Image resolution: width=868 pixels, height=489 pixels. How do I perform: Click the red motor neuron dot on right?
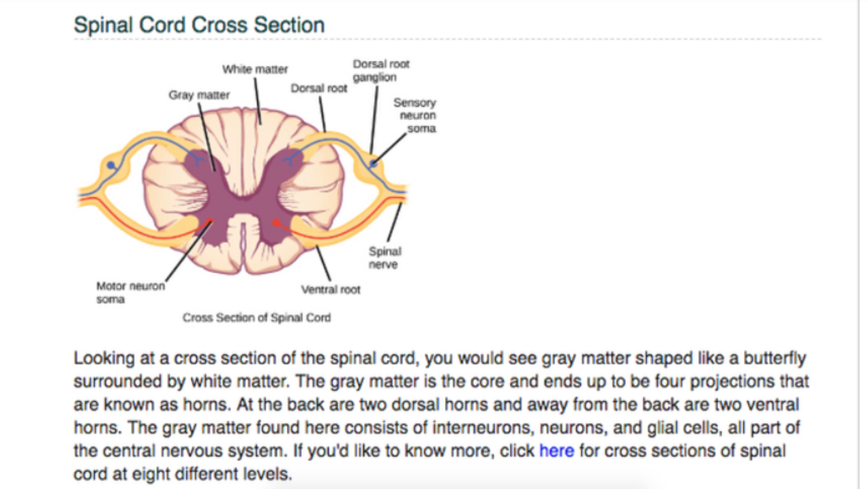[276, 222]
